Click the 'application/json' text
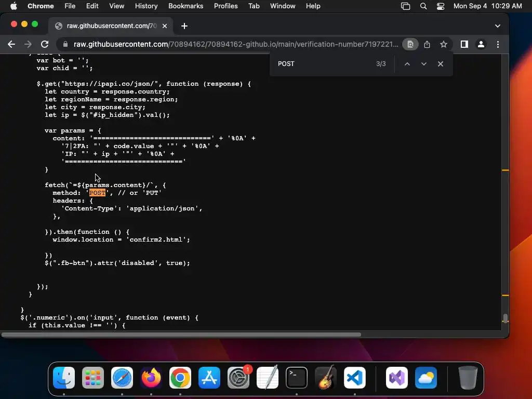The image size is (532, 399). click(162, 208)
